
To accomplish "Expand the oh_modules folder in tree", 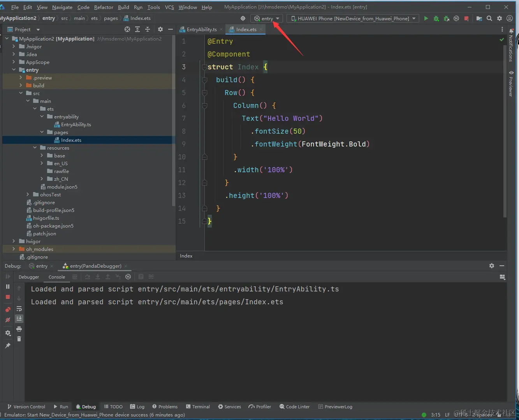I will 14,249.
